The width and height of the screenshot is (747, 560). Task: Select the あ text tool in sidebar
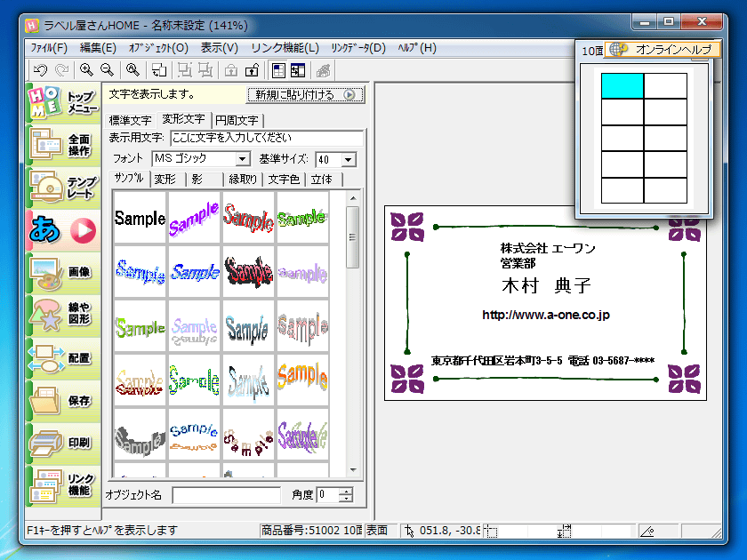point(63,230)
